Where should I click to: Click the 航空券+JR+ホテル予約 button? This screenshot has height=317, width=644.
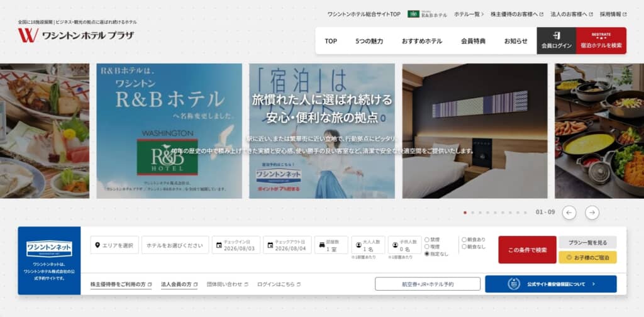(428, 284)
